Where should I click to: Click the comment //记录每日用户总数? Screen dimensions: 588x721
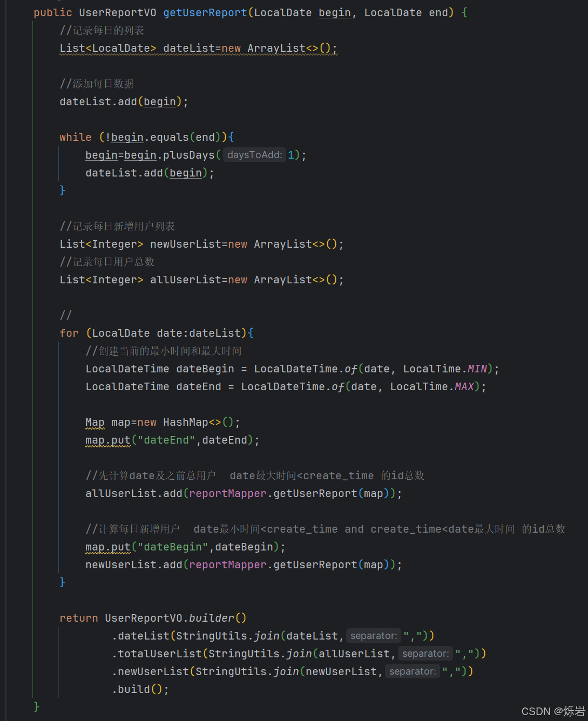point(107,262)
